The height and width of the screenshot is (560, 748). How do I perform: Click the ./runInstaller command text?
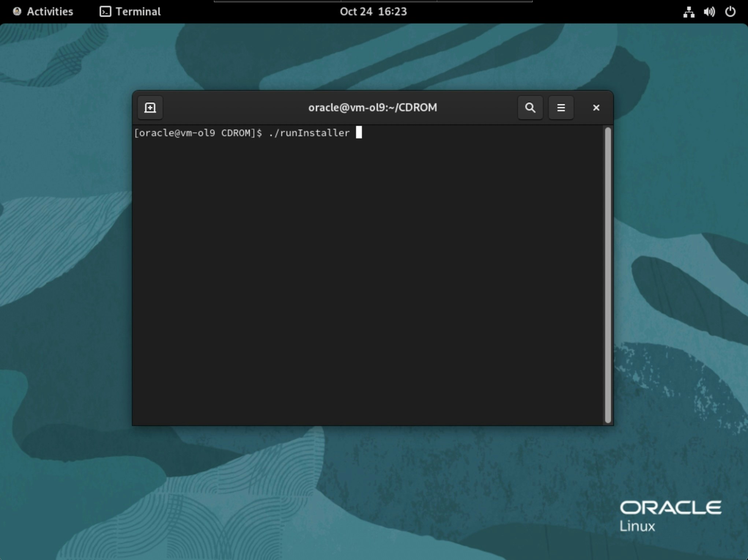click(309, 133)
